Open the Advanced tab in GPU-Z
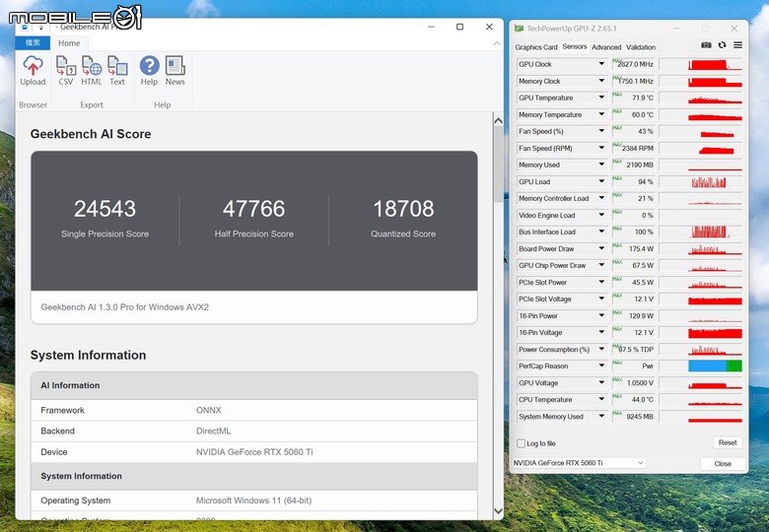The width and height of the screenshot is (769, 532). coord(606,47)
